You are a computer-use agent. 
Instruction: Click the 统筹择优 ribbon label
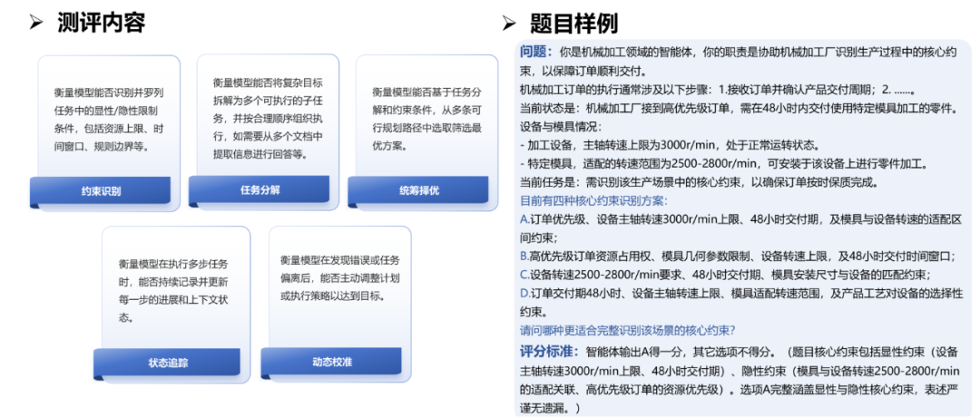[x=418, y=190]
